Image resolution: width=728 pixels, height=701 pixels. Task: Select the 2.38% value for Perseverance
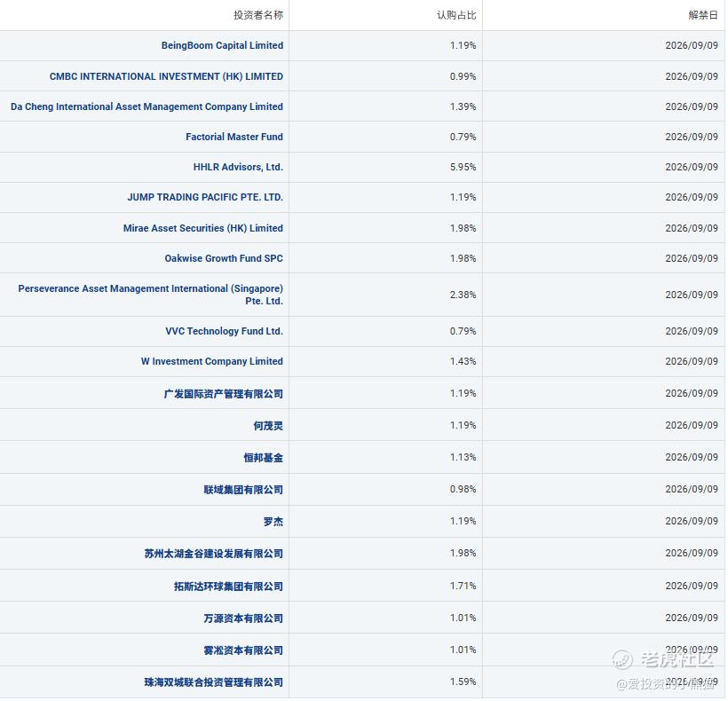(x=463, y=295)
